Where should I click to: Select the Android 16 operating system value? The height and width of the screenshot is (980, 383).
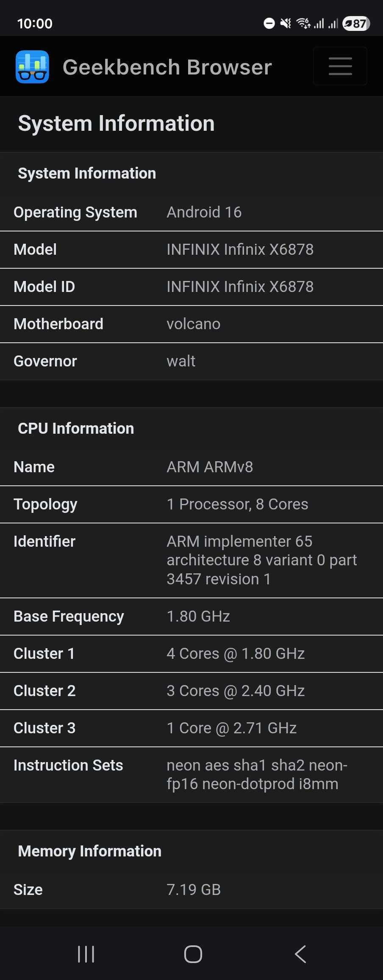click(x=204, y=212)
